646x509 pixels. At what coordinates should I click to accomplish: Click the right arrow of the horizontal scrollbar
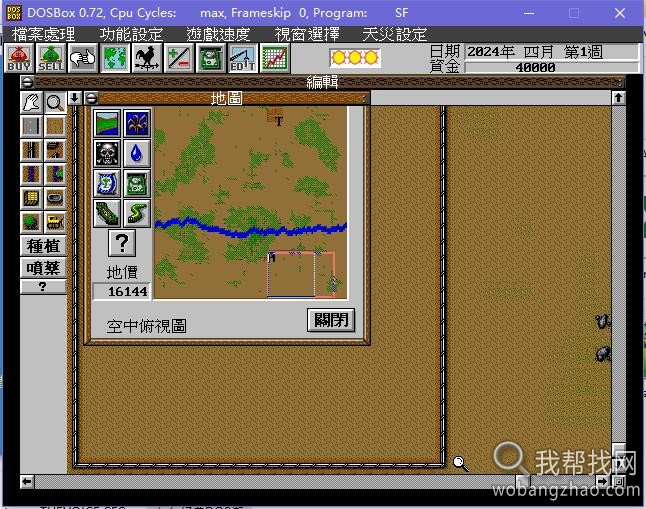[x=602, y=481]
